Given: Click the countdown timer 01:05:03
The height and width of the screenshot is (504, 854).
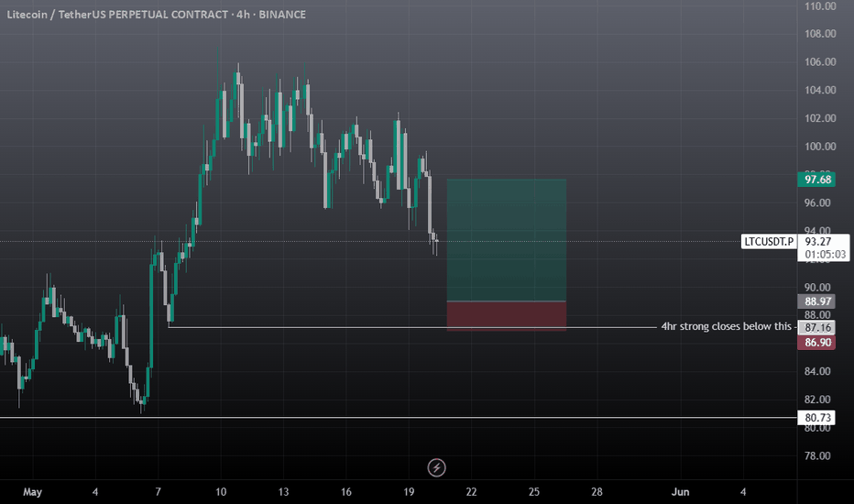Looking at the screenshot, I should pos(825,255).
